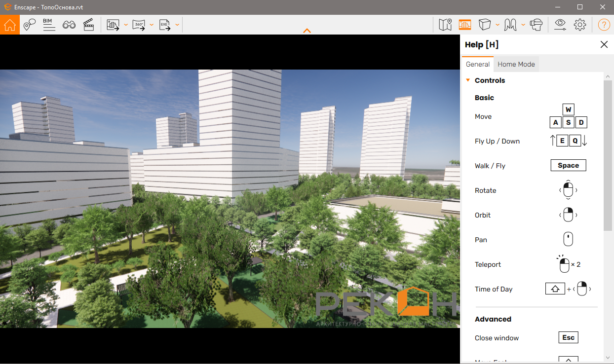Viewport: 614px width, 364px height.
Task: Click the Close window label
Action: coord(497,338)
